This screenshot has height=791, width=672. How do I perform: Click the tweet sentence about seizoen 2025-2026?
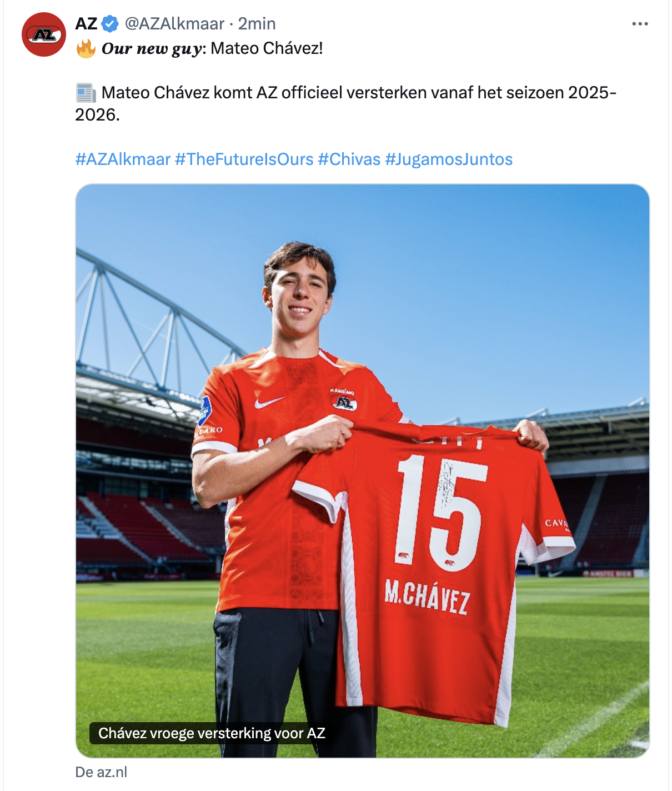pos(346,104)
